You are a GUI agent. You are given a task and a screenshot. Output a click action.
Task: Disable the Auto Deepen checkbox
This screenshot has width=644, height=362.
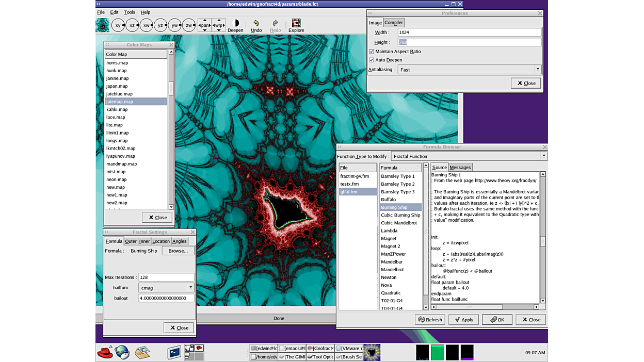[372, 60]
